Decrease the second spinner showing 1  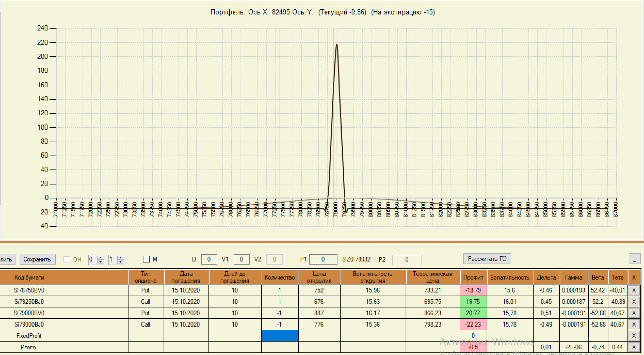[x=120, y=262]
